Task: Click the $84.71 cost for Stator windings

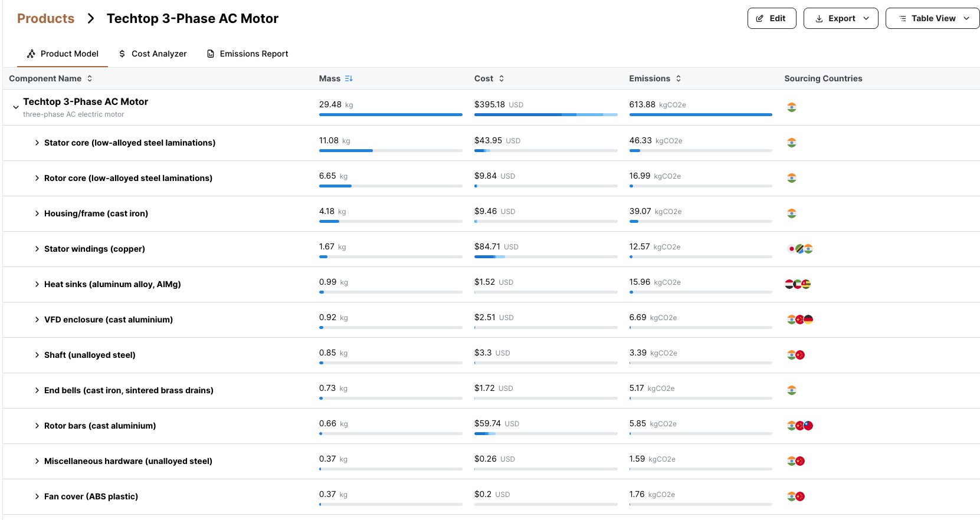Action: [x=496, y=246]
